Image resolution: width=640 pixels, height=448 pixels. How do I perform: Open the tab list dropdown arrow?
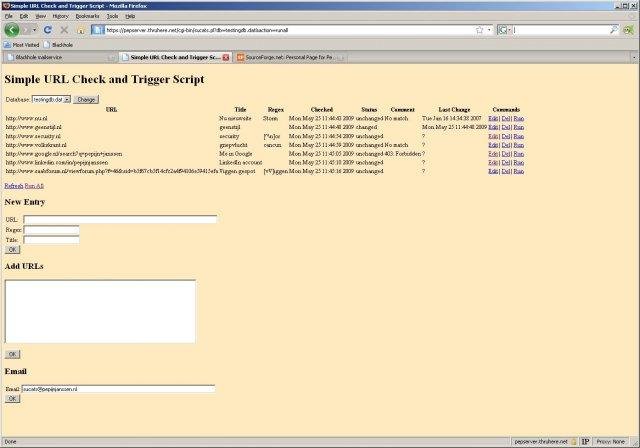(634, 58)
